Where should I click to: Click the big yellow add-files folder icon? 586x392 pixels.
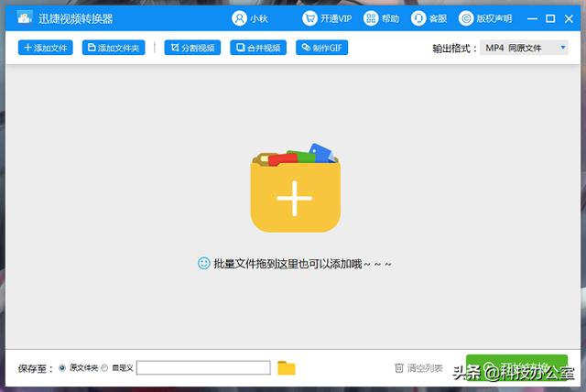click(295, 188)
